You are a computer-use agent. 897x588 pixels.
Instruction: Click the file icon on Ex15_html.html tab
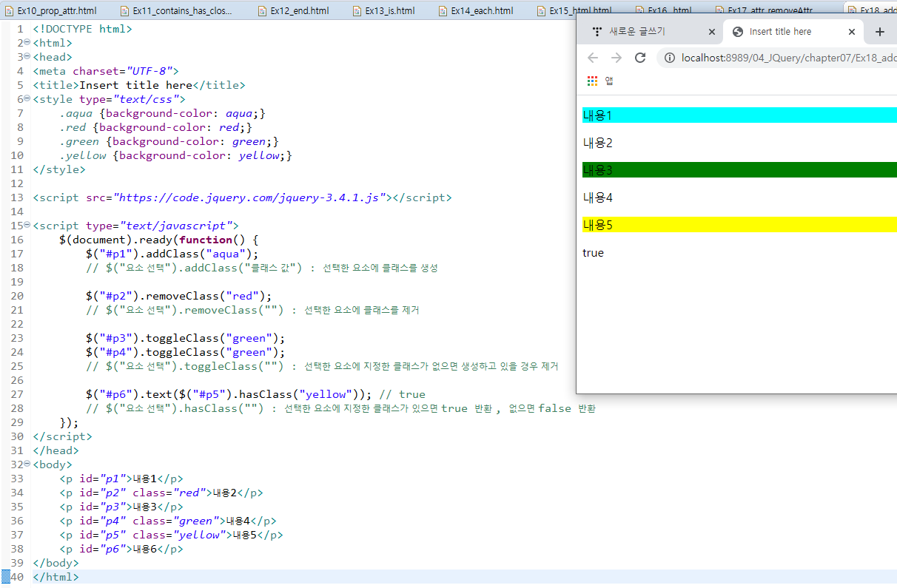click(542, 10)
